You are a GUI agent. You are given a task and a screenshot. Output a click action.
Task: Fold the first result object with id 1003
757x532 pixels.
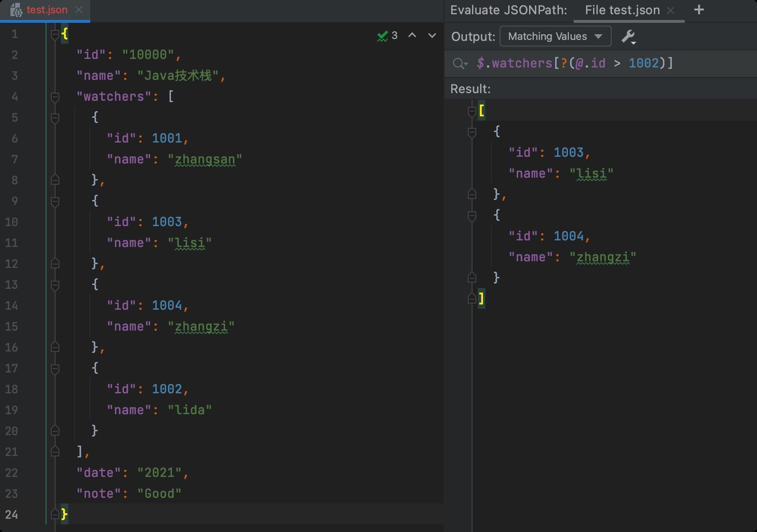coord(472,132)
